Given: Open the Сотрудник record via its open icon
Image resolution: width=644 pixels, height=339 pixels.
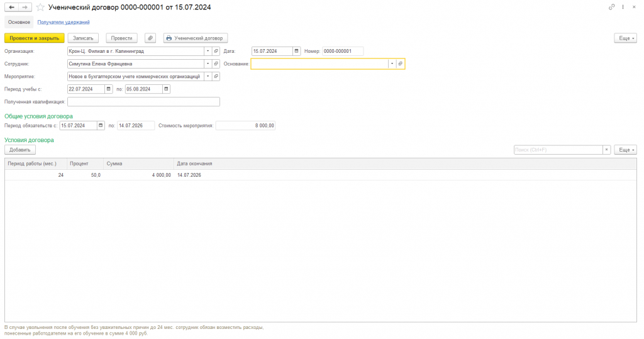Looking at the screenshot, I should coord(216,64).
